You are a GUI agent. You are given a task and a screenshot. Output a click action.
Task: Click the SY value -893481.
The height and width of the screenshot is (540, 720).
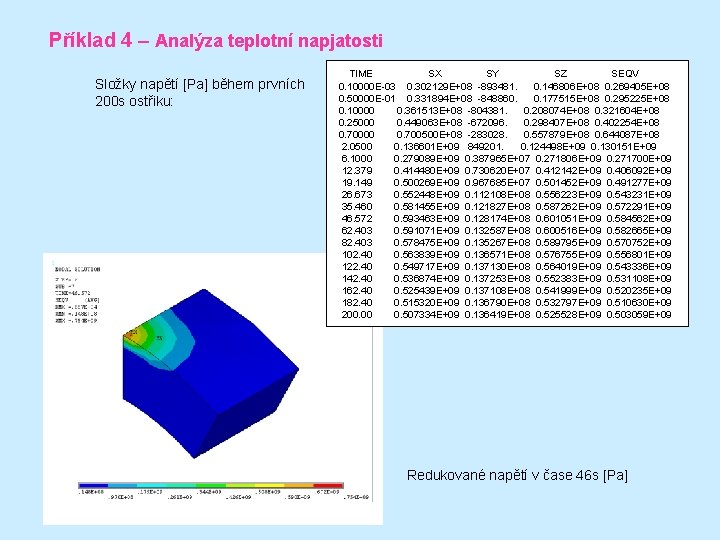coord(497,86)
